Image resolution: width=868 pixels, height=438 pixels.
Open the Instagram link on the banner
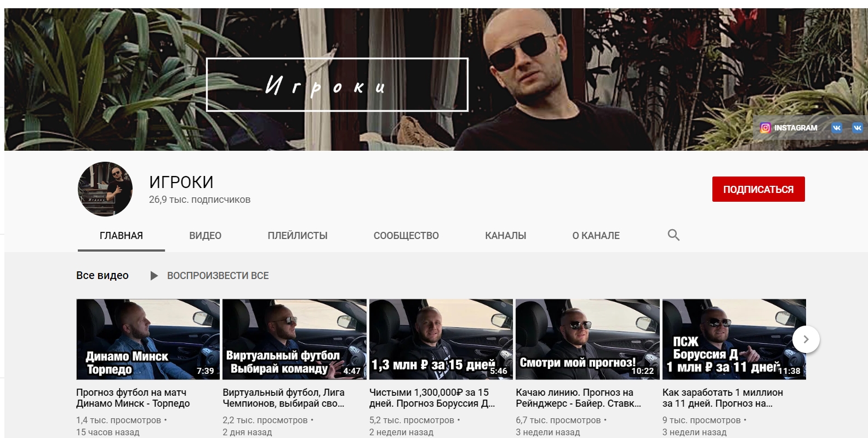point(789,128)
